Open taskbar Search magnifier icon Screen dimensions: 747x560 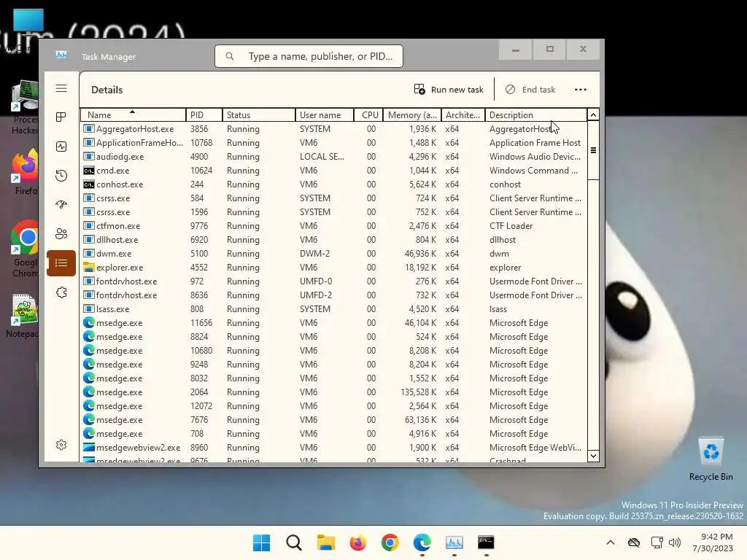pos(294,542)
